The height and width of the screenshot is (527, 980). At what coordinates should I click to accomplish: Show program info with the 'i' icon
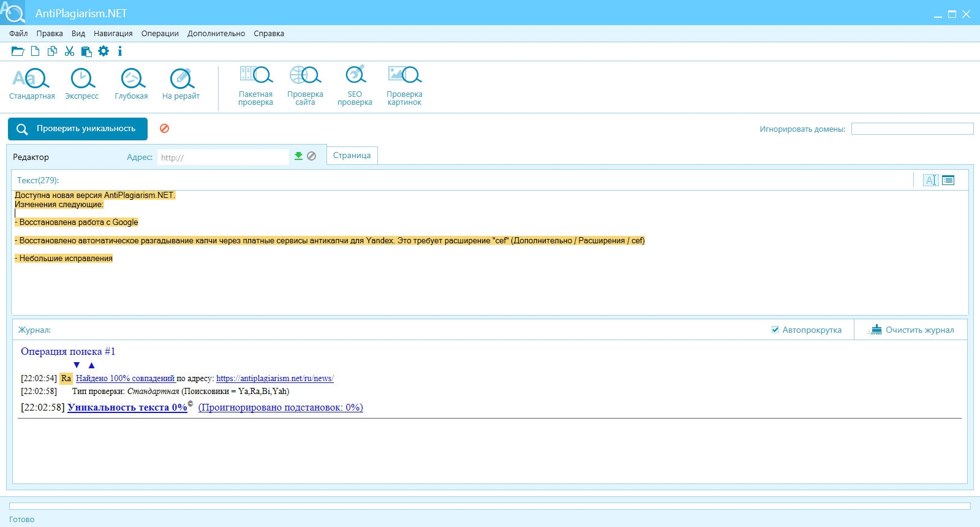[120, 51]
